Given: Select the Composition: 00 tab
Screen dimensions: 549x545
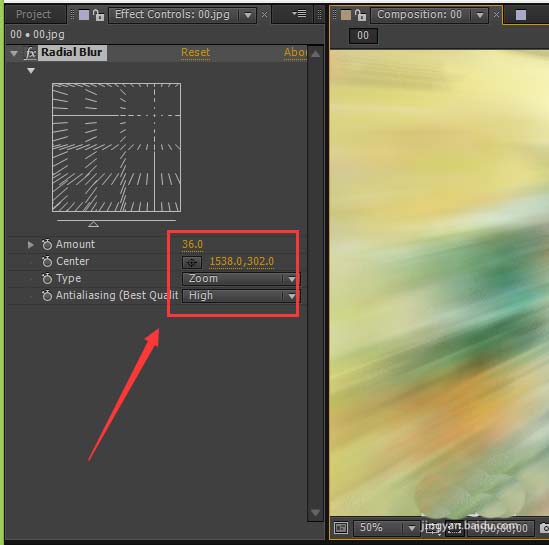Looking at the screenshot, I should tap(419, 15).
